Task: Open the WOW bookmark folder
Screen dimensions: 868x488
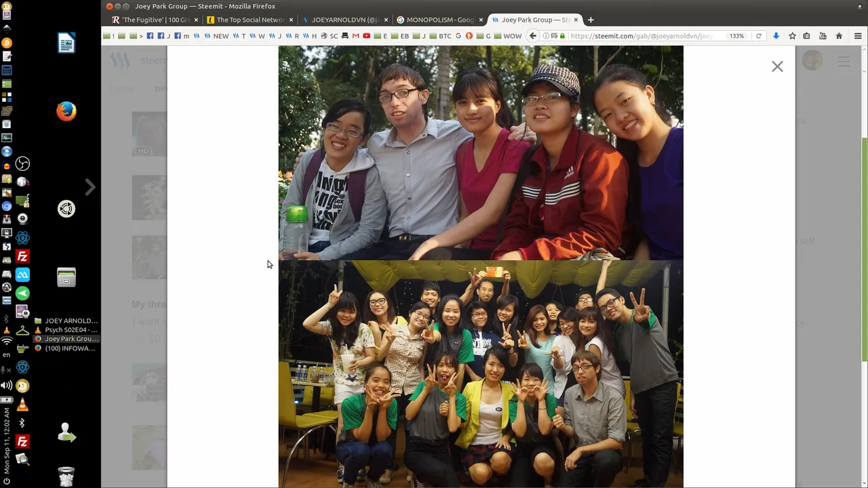Action: pos(508,36)
